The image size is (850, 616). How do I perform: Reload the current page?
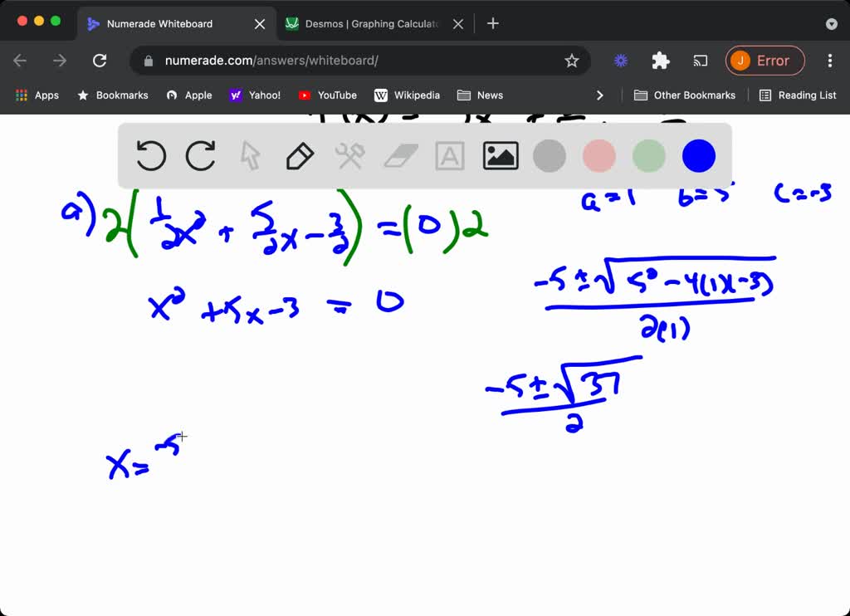point(100,60)
